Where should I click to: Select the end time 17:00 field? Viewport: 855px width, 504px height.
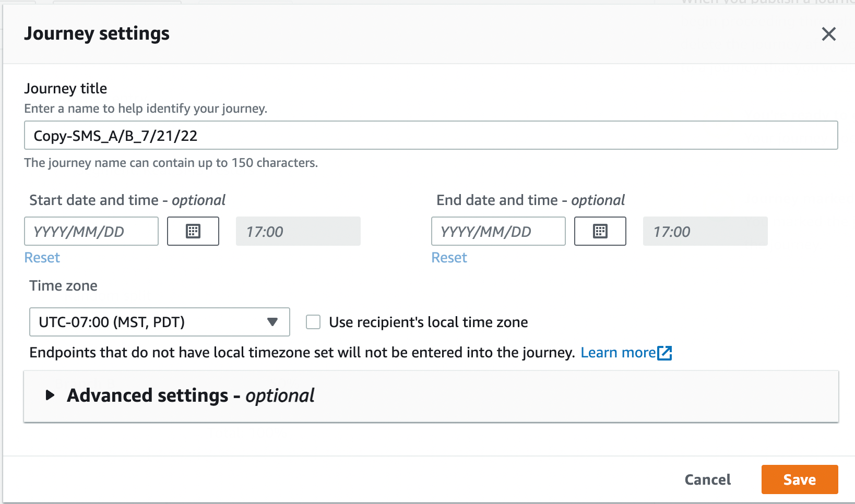[705, 232]
